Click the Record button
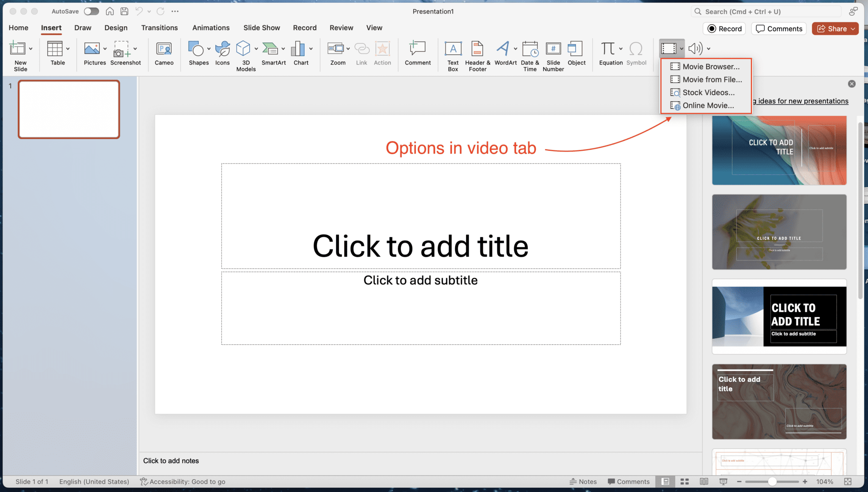This screenshot has height=492, width=868. click(724, 28)
